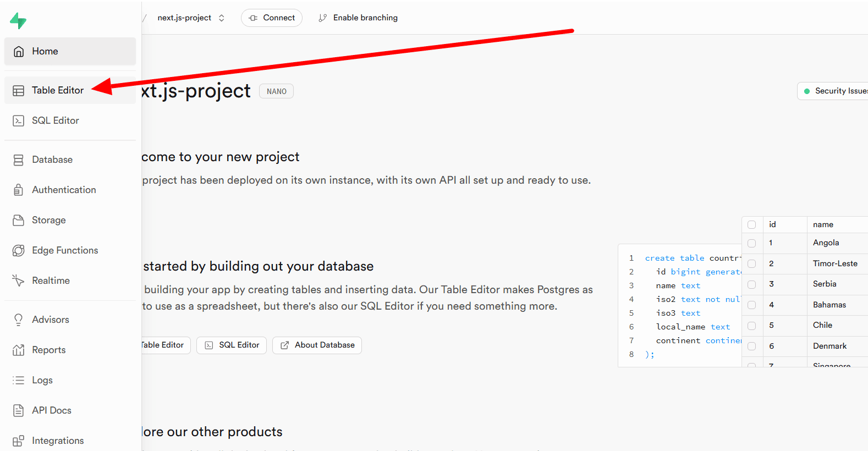This screenshot has width=868, height=451.
Task: Click the terminal icon in SQL Editor button
Action: (209, 345)
